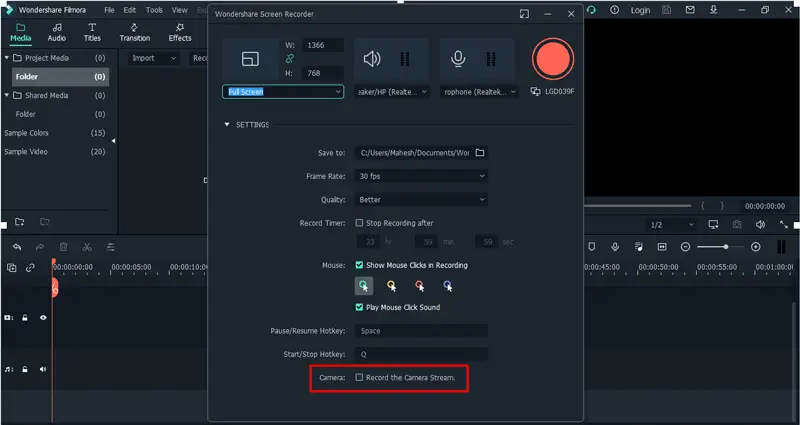Click the Record voiceover microphone in timeline toolbar
This screenshot has height=425, width=800.
615,247
